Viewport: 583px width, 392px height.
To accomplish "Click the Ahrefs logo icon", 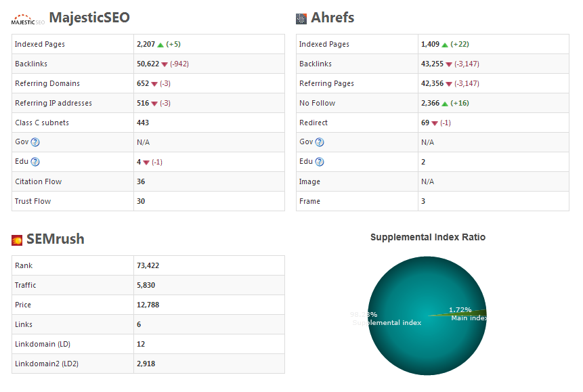I will point(301,19).
